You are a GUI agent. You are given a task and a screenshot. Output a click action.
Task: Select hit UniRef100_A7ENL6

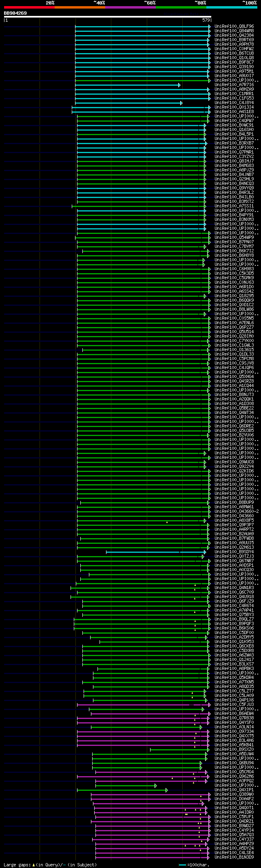pyautogui.click(x=234, y=323)
